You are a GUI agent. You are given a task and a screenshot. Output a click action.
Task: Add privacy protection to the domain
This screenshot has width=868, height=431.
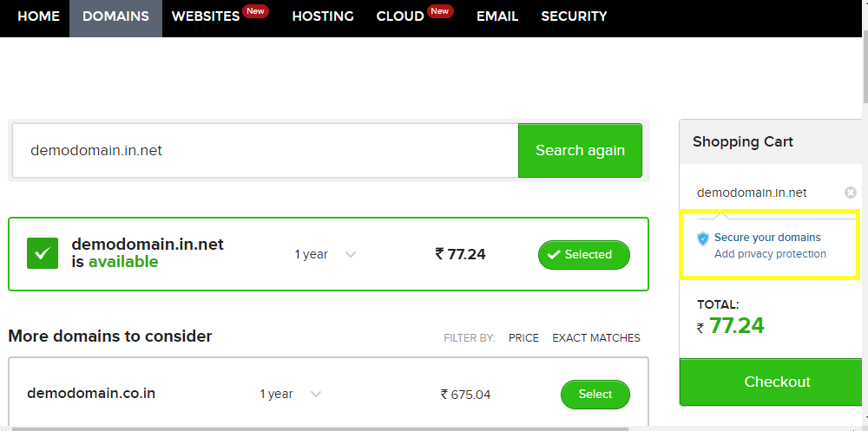pyautogui.click(x=770, y=254)
